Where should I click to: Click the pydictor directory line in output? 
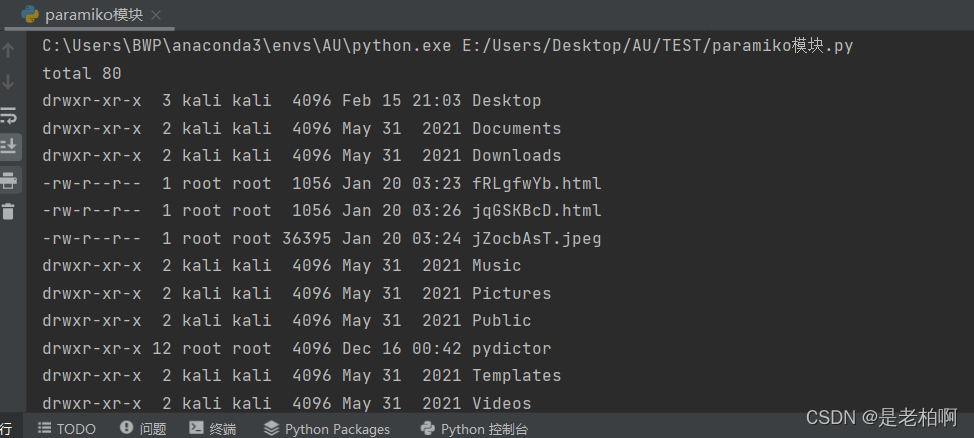coord(297,349)
